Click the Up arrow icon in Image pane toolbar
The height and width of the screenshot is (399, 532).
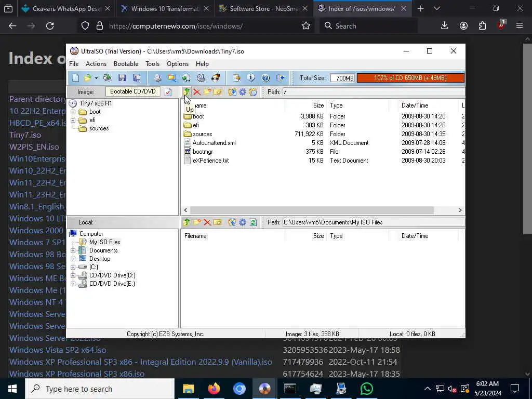coord(187,91)
